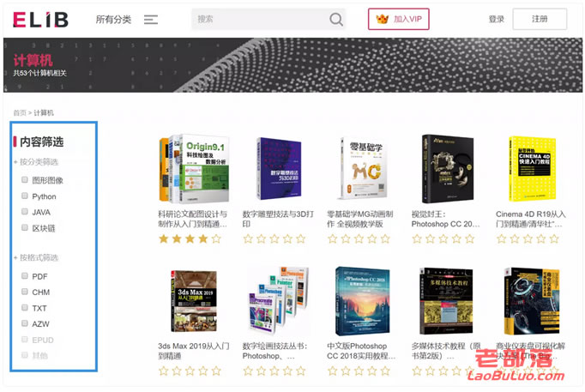Screen dimensions: 585x392
Task: Check the Python category filter
Action: tap(25, 196)
